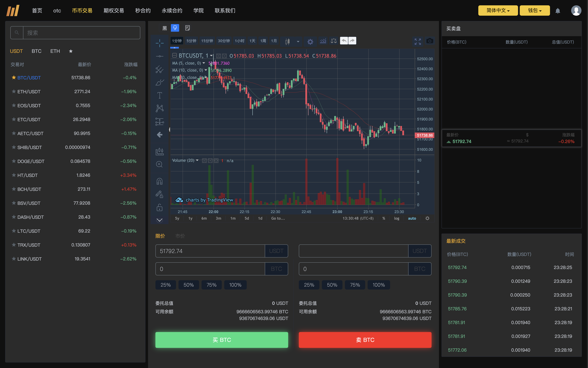
Task: Switch to the 市价 market order tab
Action: (x=180, y=236)
